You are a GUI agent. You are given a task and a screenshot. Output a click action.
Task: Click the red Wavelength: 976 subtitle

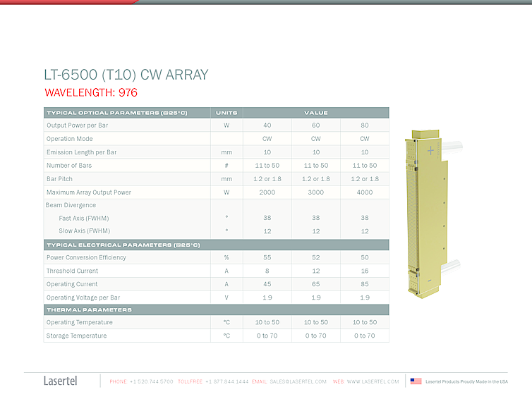(91, 92)
